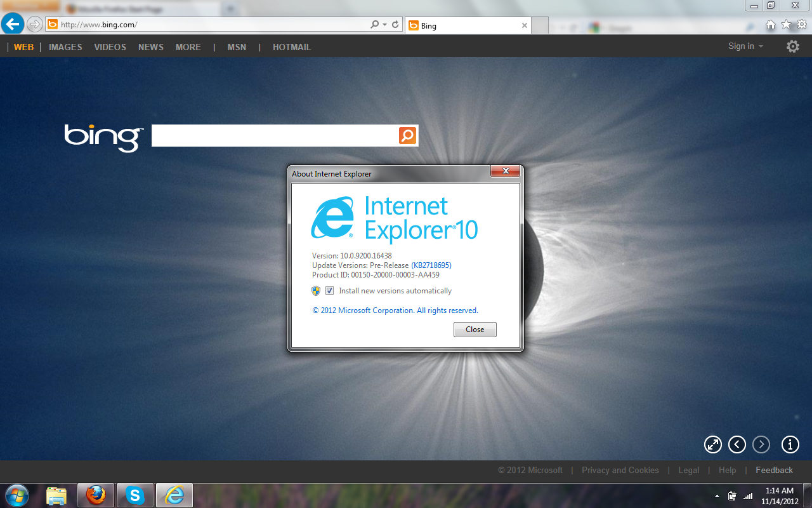This screenshot has width=812, height=508.
Task: Show the image info icon
Action: [x=790, y=444]
